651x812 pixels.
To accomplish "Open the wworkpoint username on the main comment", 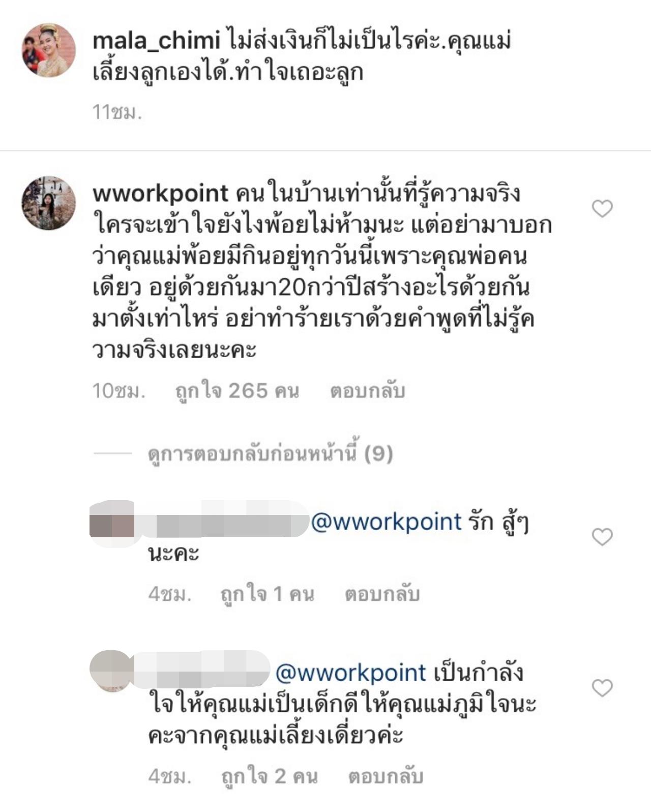I will [160, 194].
